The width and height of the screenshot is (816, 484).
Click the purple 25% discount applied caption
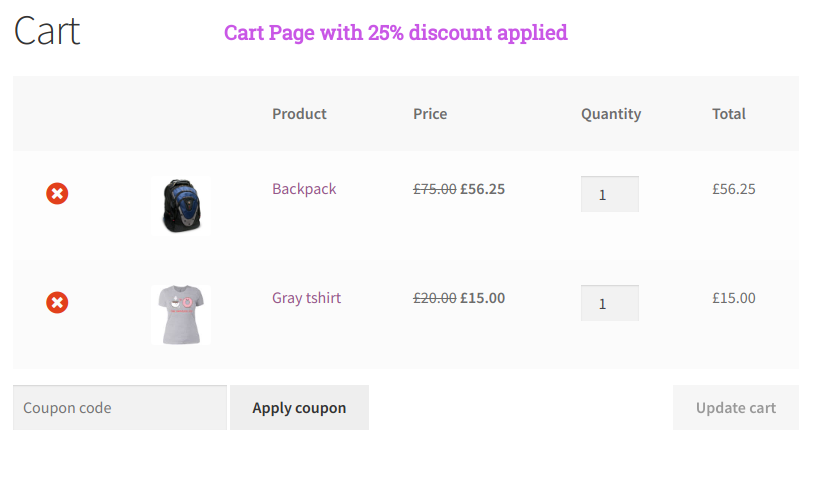[396, 33]
